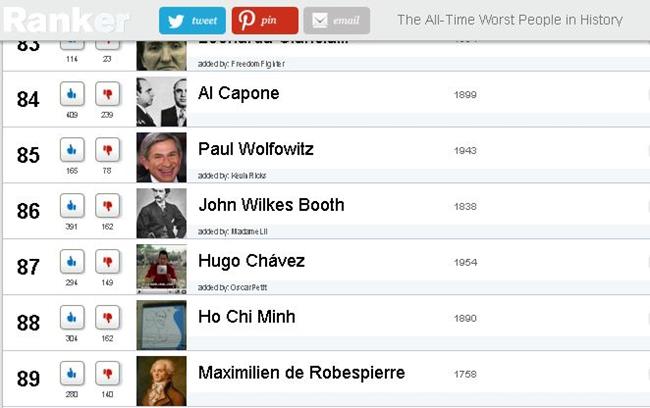The image size is (650, 408).
Task: Open John Wilkes Booth portrait thumbnail
Action: point(162,213)
